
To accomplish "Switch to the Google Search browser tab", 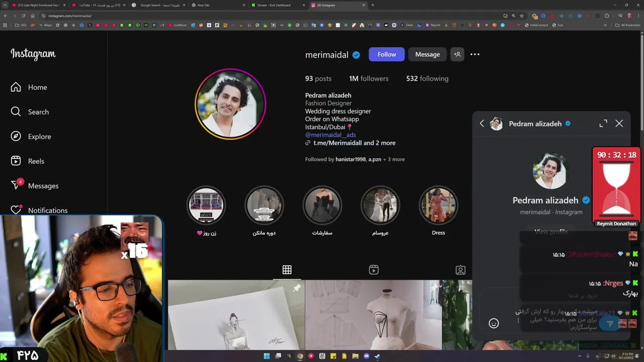I will coord(159,5).
